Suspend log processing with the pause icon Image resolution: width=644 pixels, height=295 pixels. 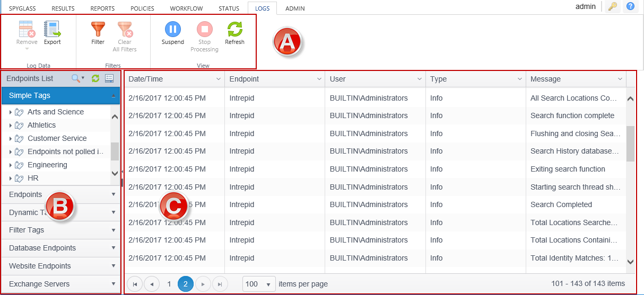click(172, 30)
